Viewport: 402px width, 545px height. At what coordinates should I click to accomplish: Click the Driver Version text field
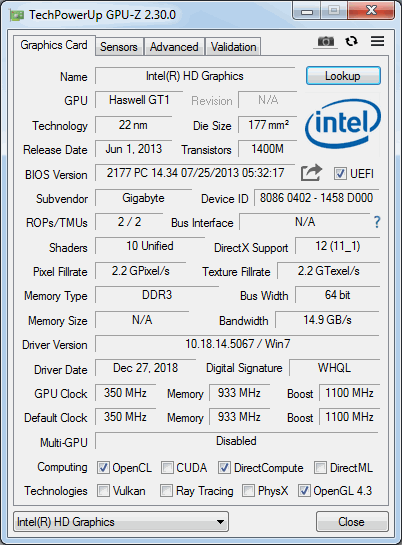pyautogui.click(x=237, y=344)
